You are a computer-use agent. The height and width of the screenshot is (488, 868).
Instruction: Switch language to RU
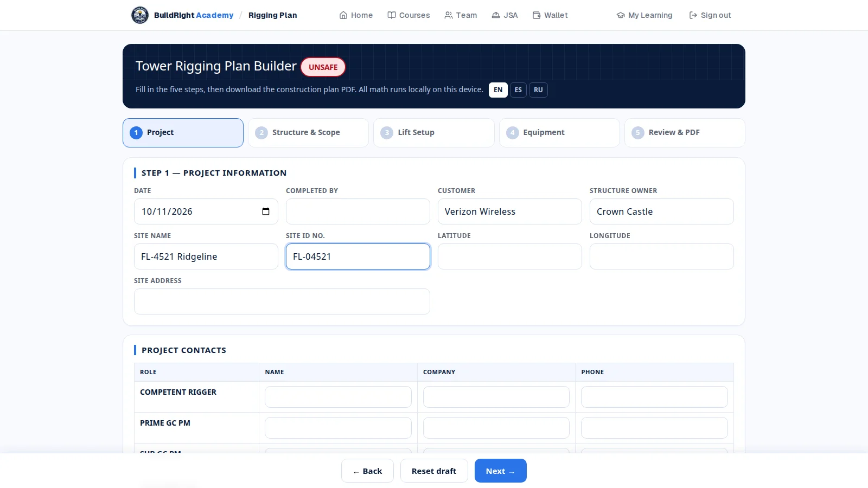[x=538, y=90]
